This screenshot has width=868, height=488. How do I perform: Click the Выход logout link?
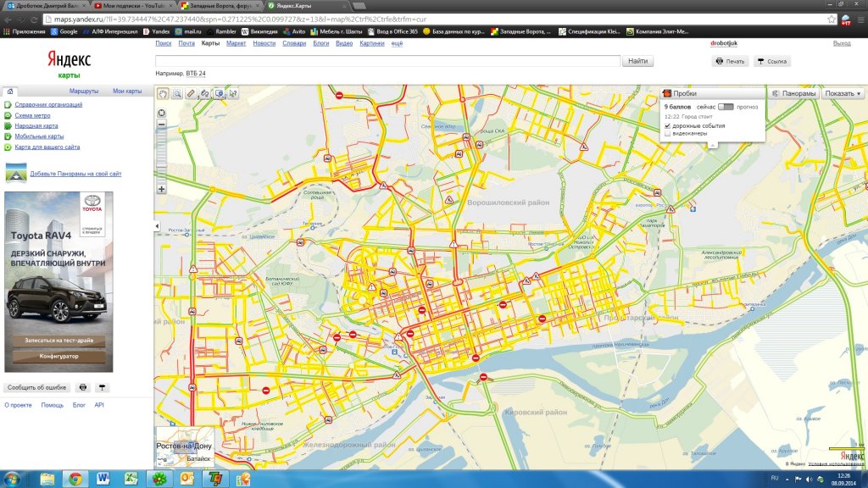[x=842, y=43]
